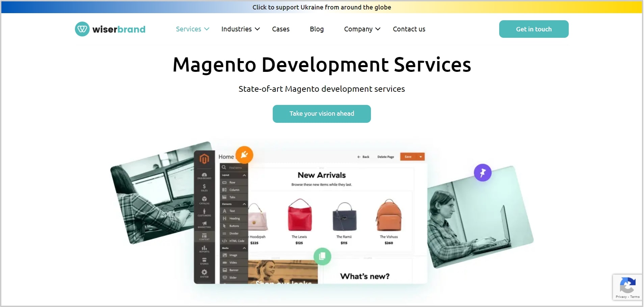This screenshot has height=307, width=644.
Task: Open the Industries dropdown menu
Action: point(240,29)
